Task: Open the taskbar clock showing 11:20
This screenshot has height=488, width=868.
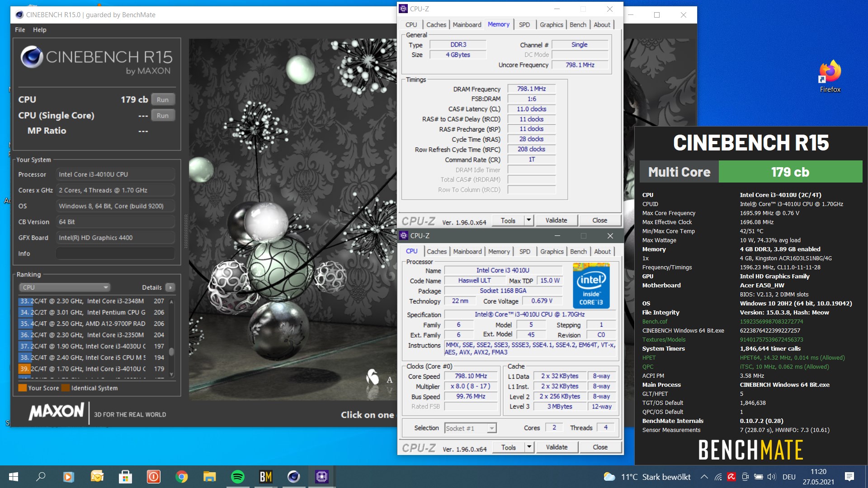Action: click(x=818, y=477)
